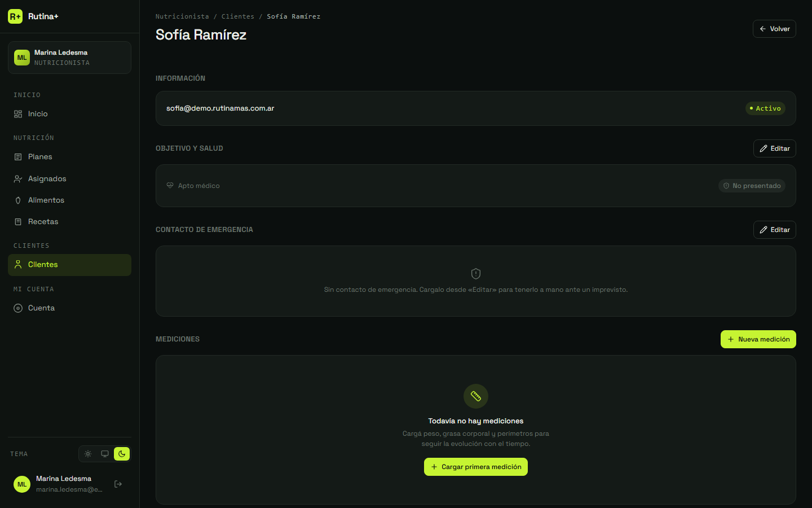The height and width of the screenshot is (508, 812).
Task: Click the Asignados person-check icon
Action: 18,179
